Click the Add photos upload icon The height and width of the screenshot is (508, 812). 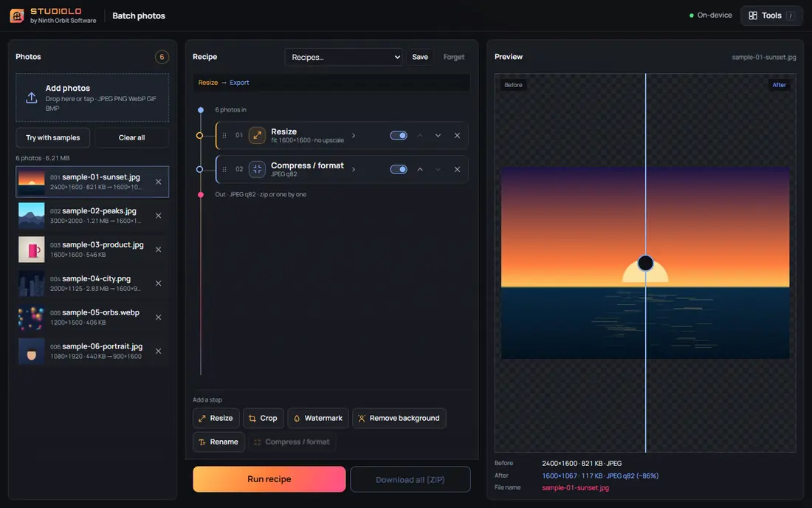[x=32, y=97]
